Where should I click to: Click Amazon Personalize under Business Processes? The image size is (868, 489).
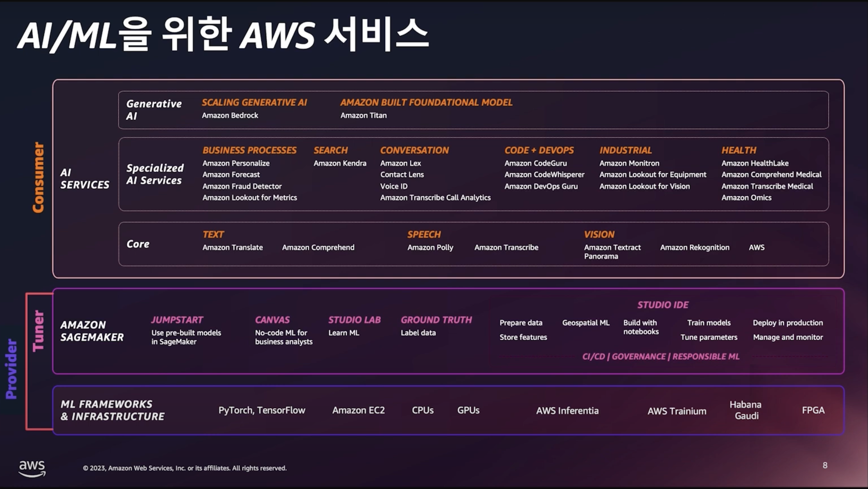pos(236,163)
